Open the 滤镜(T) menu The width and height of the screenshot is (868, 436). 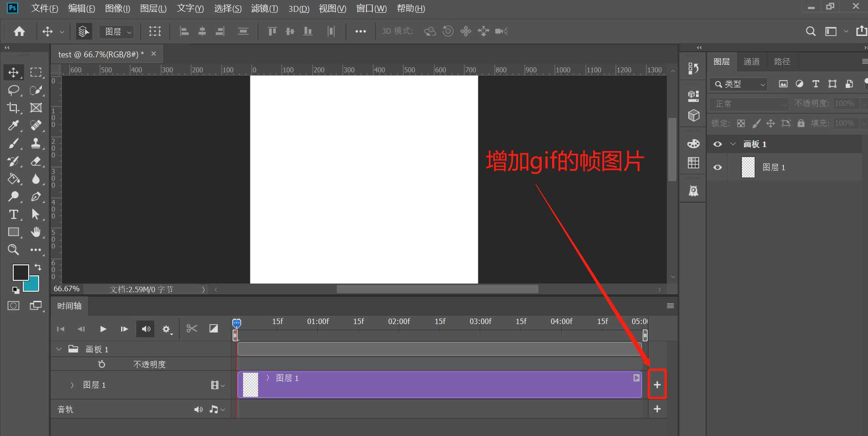pos(264,9)
